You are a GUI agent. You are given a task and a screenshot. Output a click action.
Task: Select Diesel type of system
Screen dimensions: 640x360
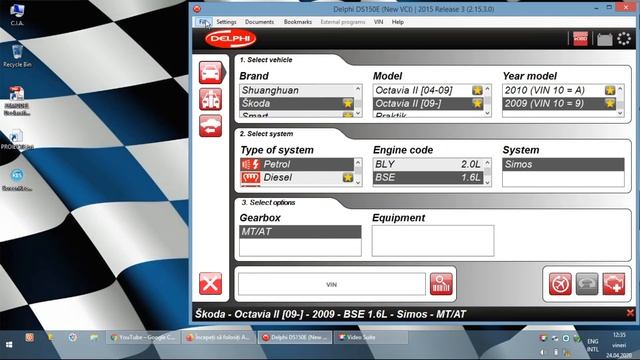tap(297, 177)
